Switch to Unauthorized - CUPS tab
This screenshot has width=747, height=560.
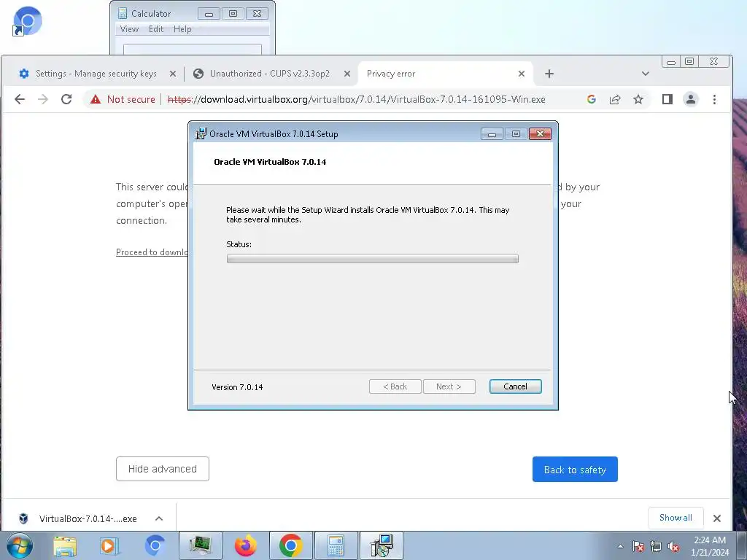pyautogui.click(x=270, y=74)
